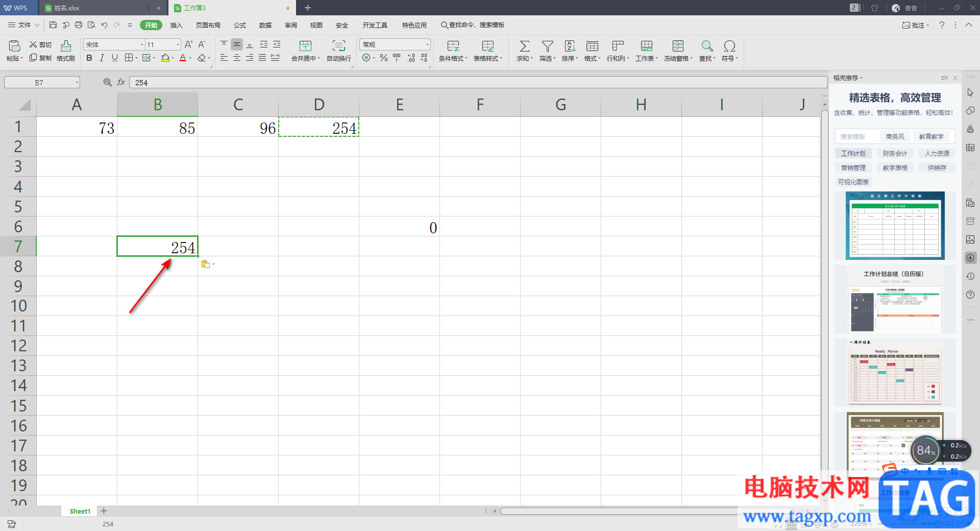Open the File (文件) menu
This screenshot has height=531, width=980.
(x=23, y=25)
